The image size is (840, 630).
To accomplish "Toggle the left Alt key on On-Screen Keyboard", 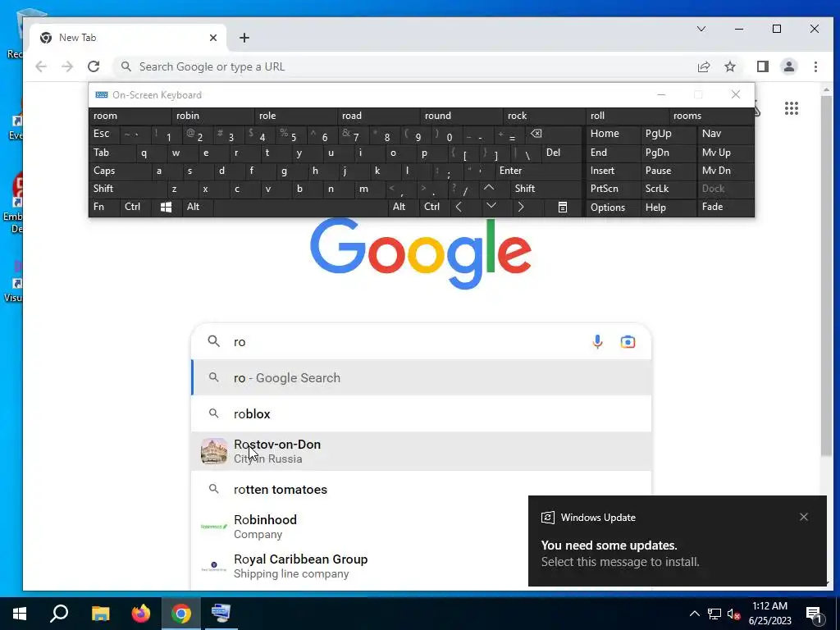I will (x=198, y=208).
